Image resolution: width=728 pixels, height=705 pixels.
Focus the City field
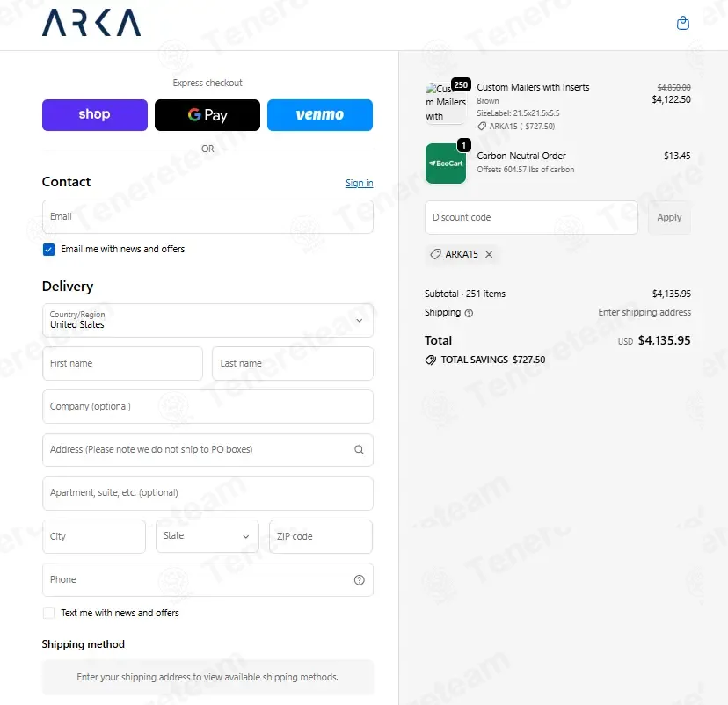(x=94, y=536)
